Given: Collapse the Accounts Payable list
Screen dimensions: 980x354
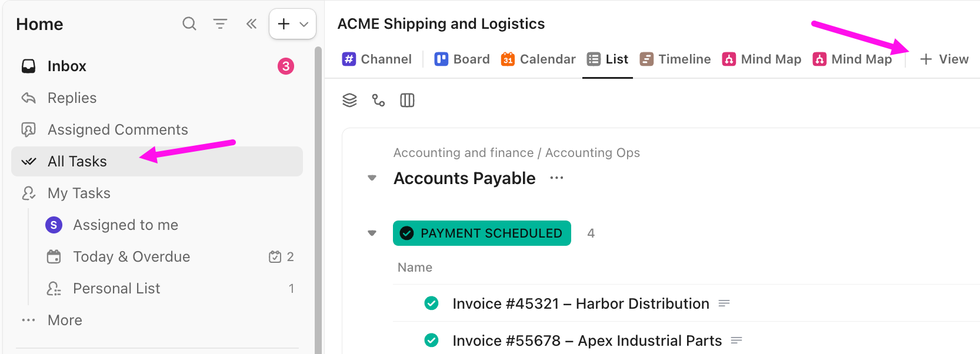Looking at the screenshot, I should click(372, 178).
